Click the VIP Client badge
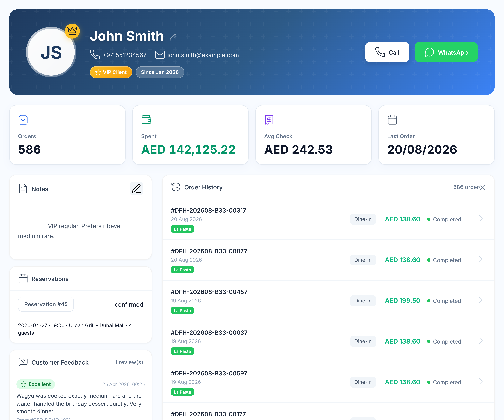504x420 pixels. (111, 72)
